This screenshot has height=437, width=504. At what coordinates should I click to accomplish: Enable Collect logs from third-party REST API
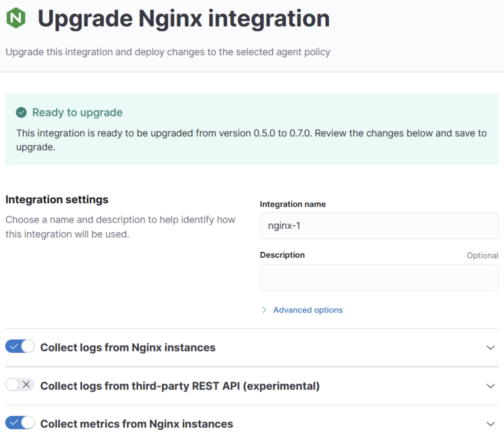[x=20, y=385]
